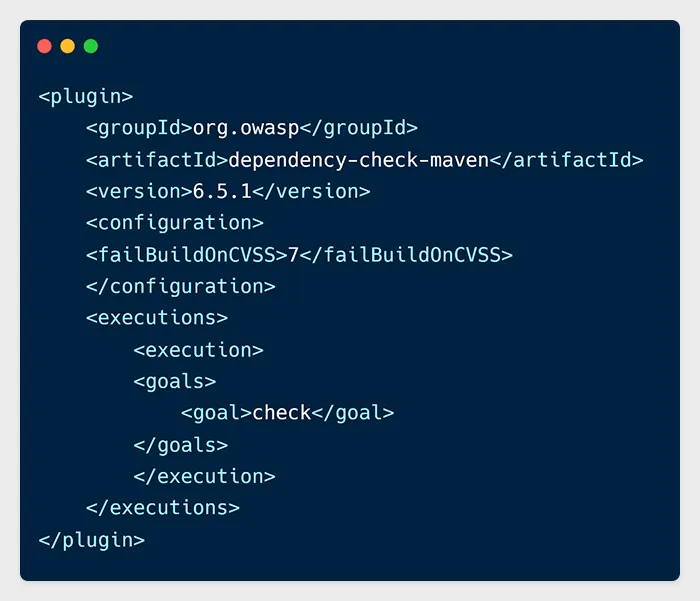Click the dependency-check-maven artifact name
This screenshot has height=601, width=700.
(359, 160)
